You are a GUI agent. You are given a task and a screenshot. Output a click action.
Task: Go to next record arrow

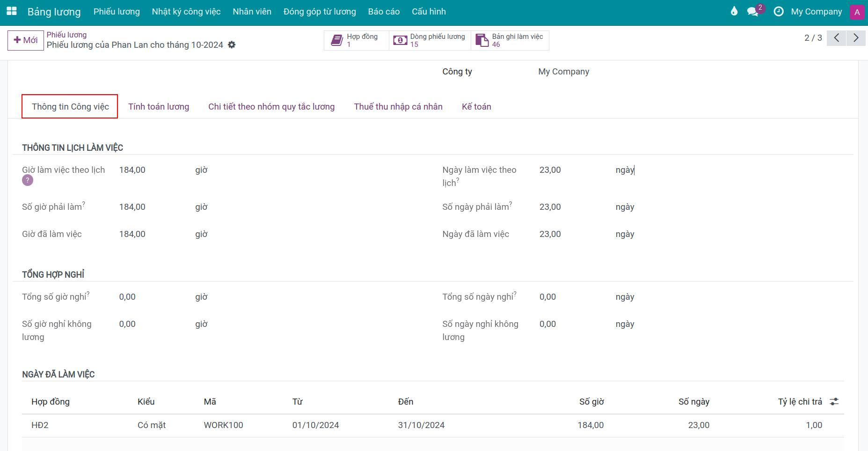856,38
